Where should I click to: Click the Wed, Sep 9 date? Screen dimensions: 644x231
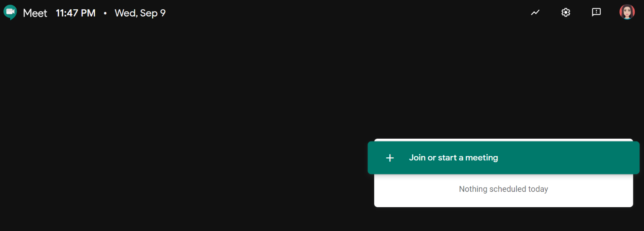(x=140, y=13)
